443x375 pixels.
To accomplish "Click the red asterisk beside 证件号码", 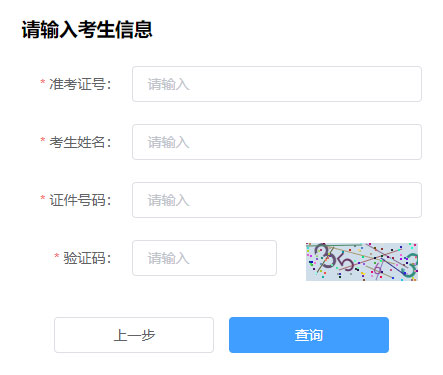I will (43, 198).
